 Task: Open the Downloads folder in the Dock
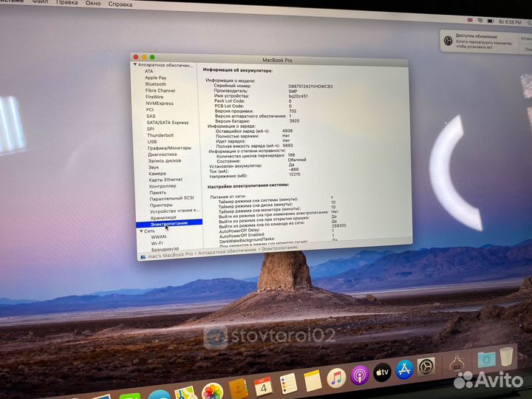(486, 359)
